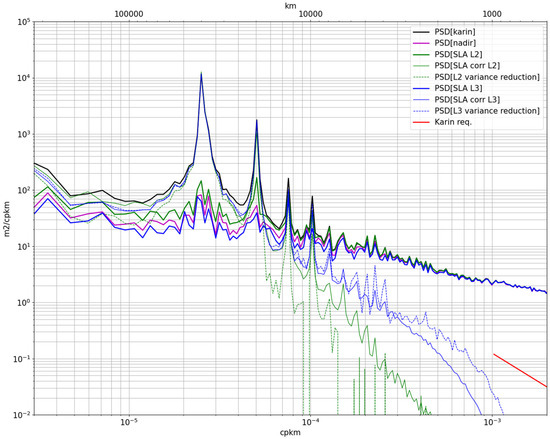The height and width of the screenshot is (439, 550).
Task: Click the black line swatch for PSD[karin]
Action: click(421, 32)
